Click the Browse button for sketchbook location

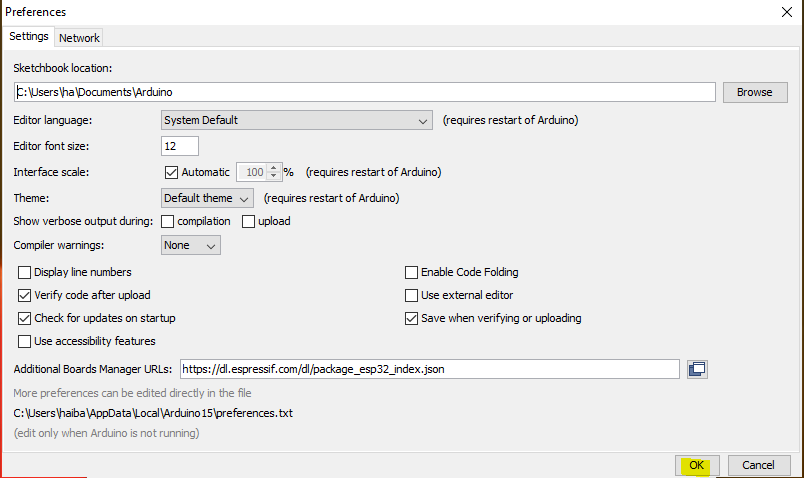tap(755, 92)
